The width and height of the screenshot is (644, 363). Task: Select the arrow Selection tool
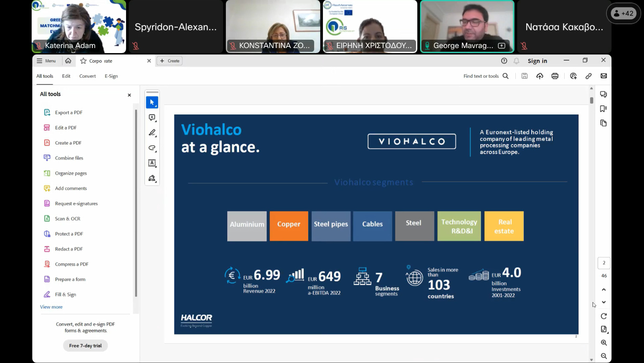tap(152, 102)
